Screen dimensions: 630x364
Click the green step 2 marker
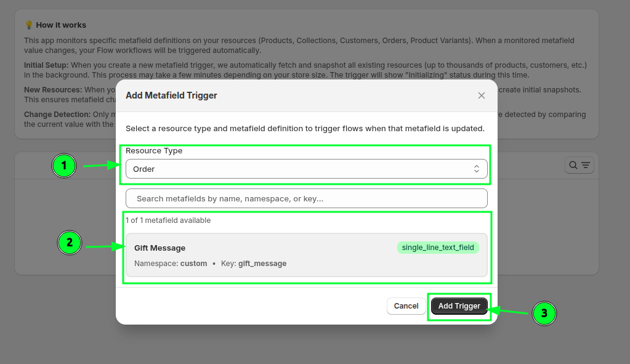pyautogui.click(x=70, y=243)
